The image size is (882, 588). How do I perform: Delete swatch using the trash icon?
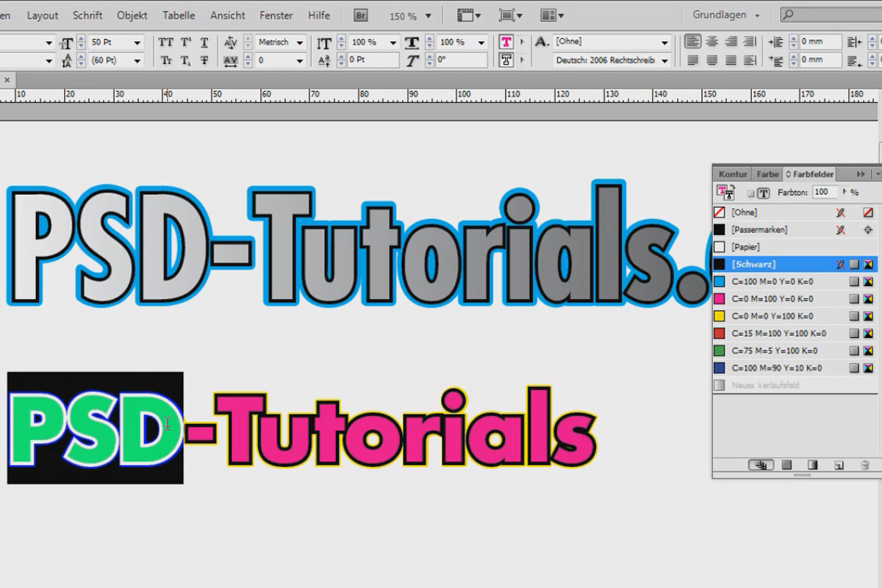pos(864,465)
